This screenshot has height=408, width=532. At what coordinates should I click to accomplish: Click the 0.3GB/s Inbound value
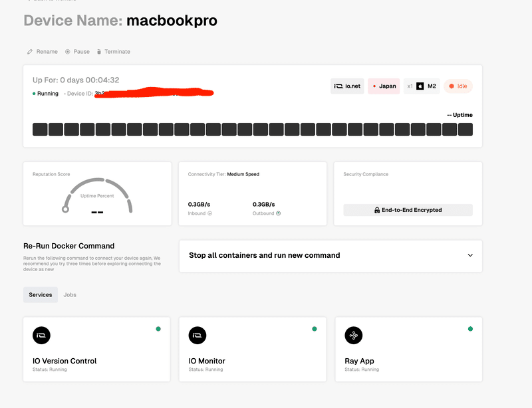coord(199,205)
